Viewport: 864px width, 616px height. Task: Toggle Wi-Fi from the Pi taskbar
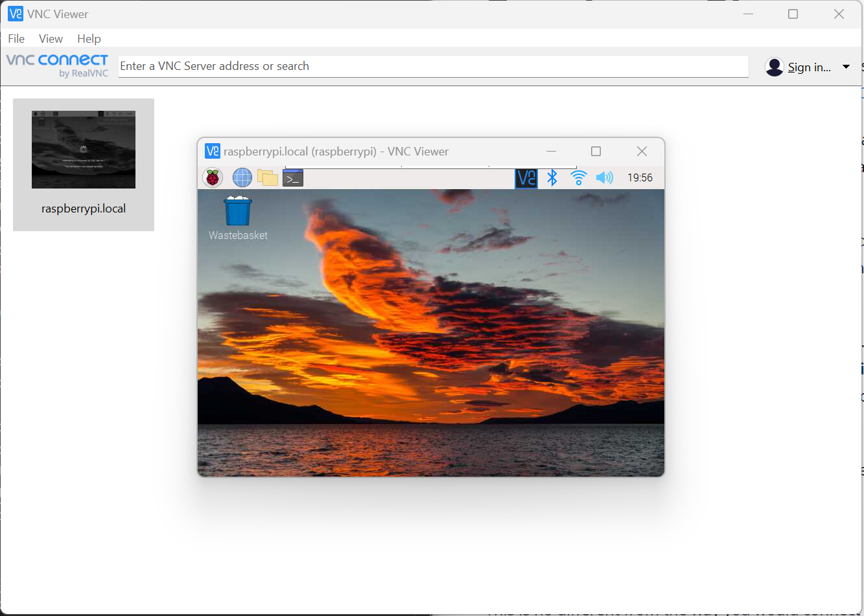(578, 177)
